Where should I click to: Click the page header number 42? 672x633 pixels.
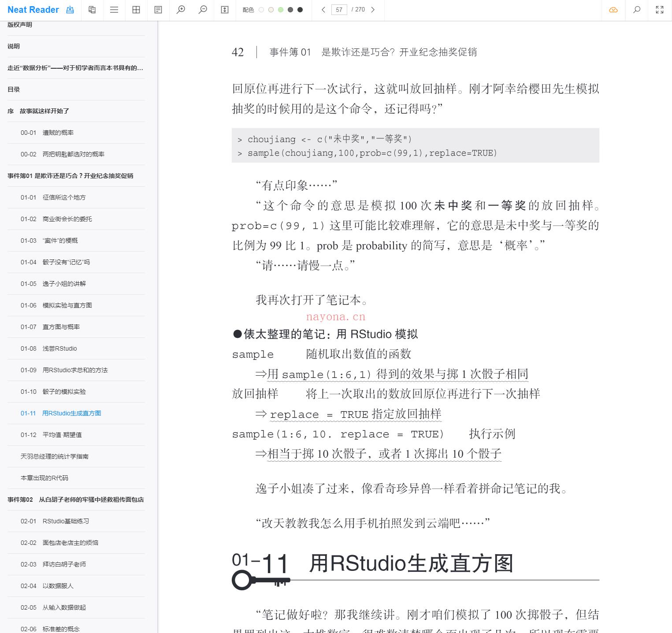[x=238, y=52]
